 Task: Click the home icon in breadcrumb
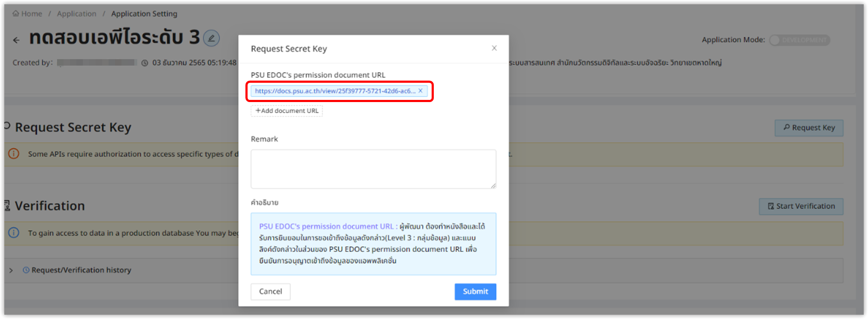(16, 14)
